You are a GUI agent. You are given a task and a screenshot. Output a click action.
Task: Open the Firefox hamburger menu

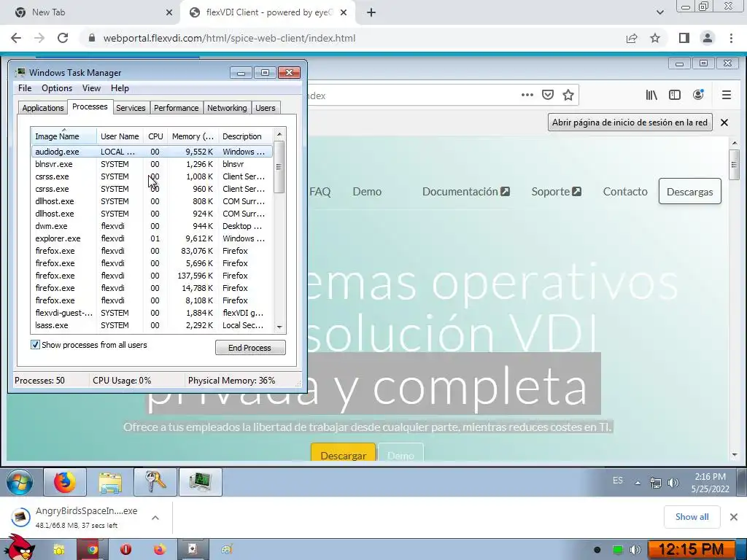(726, 95)
